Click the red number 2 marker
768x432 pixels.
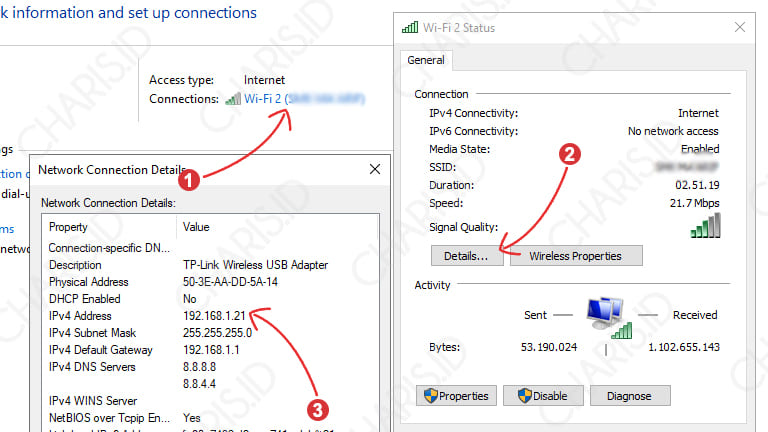pos(568,155)
